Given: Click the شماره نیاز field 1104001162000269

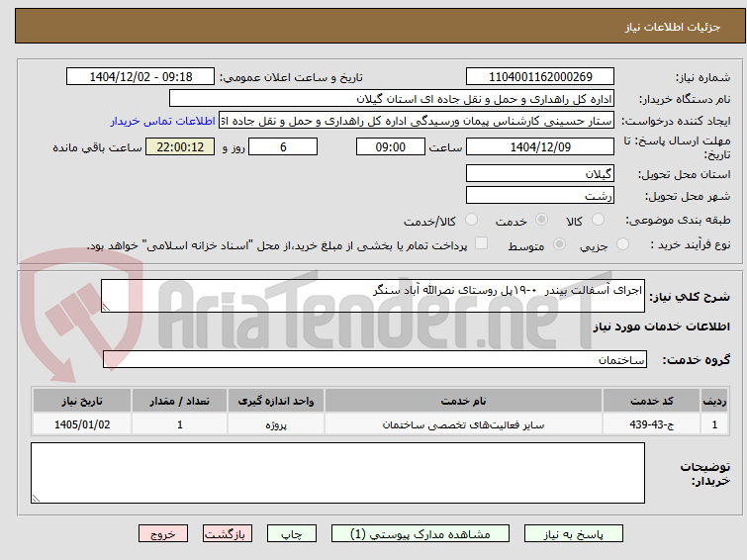Looking at the screenshot, I should 540,77.
